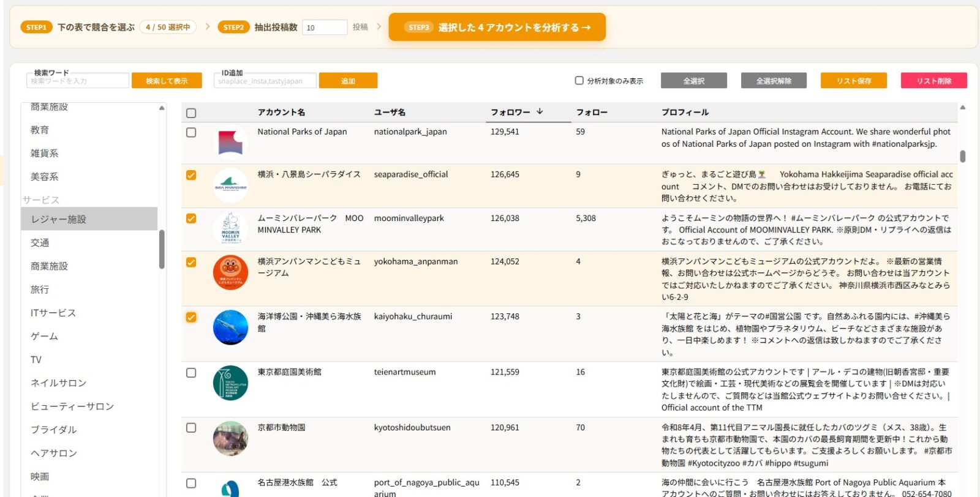Select the ヘアサロン category

89,453
